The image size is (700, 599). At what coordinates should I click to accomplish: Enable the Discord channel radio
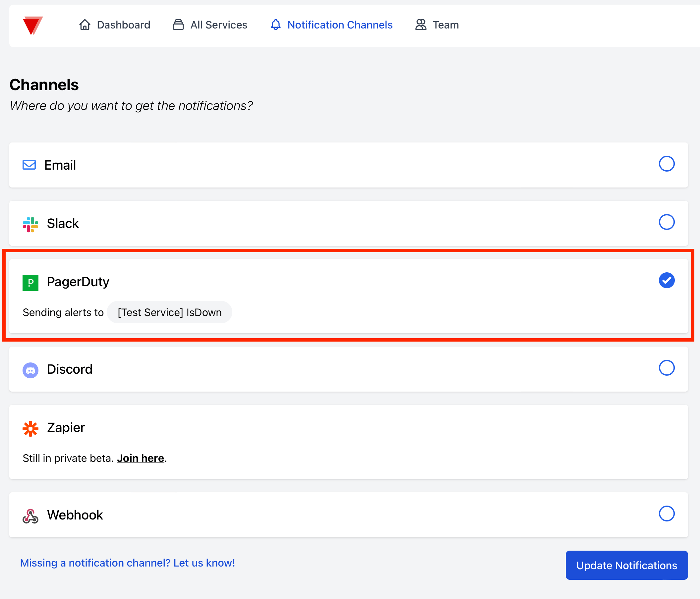(x=667, y=368)
